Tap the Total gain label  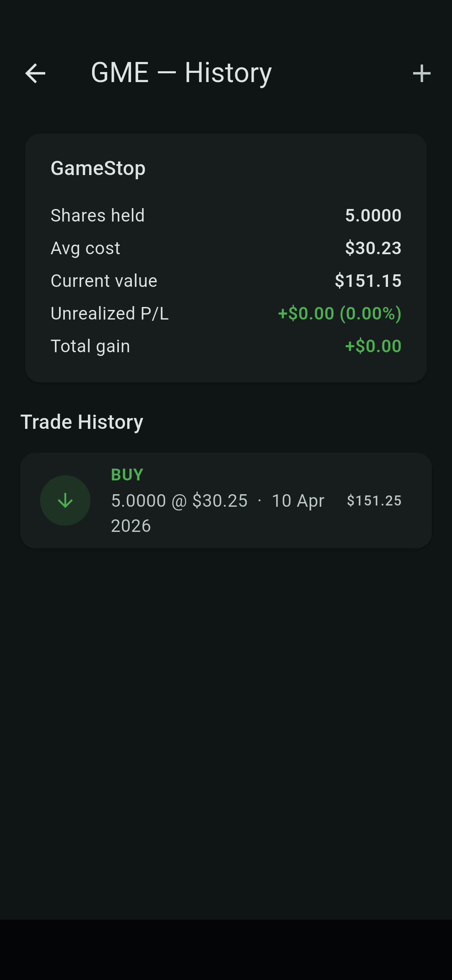(x=90, y=346)
